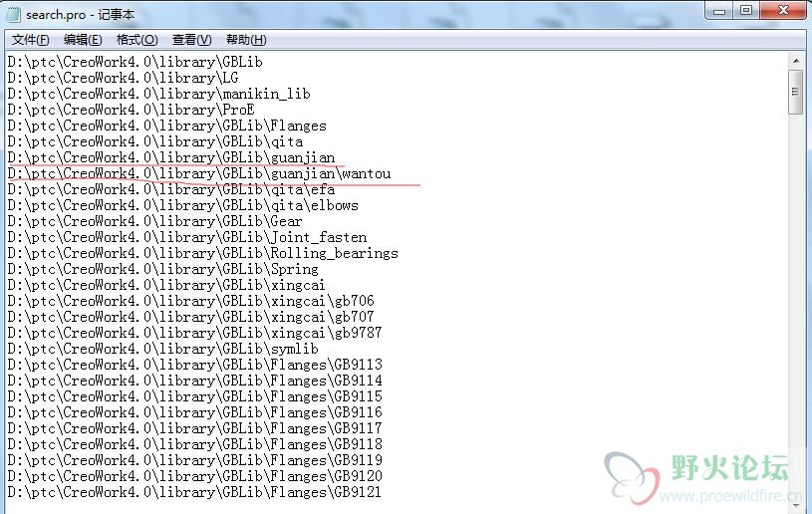Click the line ending with library\ProE
This screenshot has width=812, height=514.
tap(131, 111)
